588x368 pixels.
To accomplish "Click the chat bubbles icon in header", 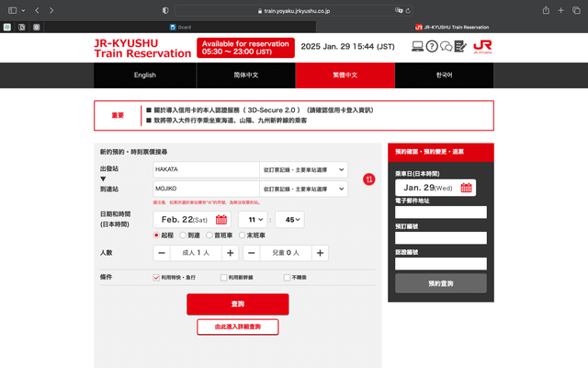I will coord(447,47).
